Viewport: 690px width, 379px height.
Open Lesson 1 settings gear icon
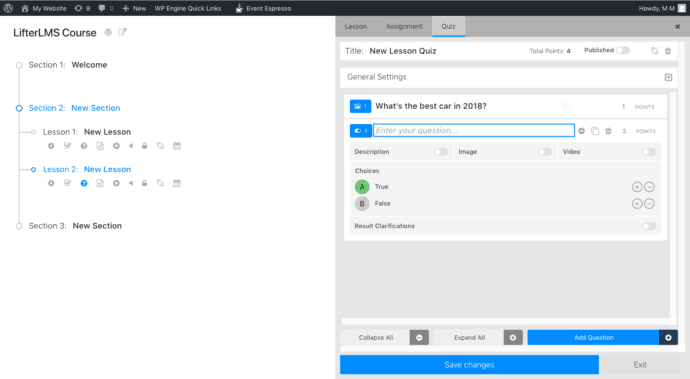click(51, 146)
